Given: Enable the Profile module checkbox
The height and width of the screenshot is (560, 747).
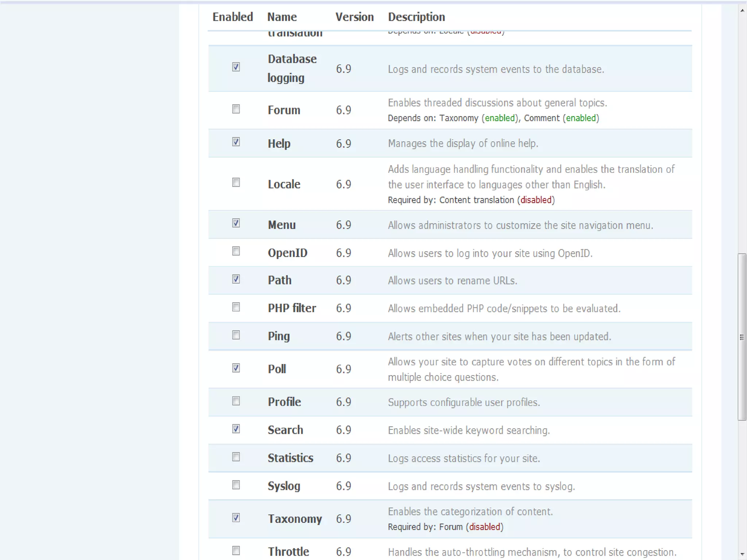Looking at the screenshot, I should click(236, 401).
